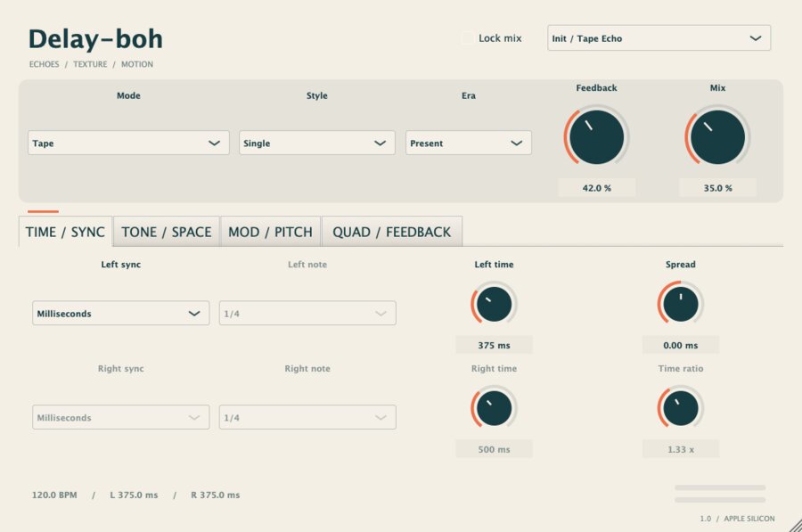Screen dimensions: 802x532
Task: Click the Feedback value field 42.0 %
Action: click(x=596, y=188)
